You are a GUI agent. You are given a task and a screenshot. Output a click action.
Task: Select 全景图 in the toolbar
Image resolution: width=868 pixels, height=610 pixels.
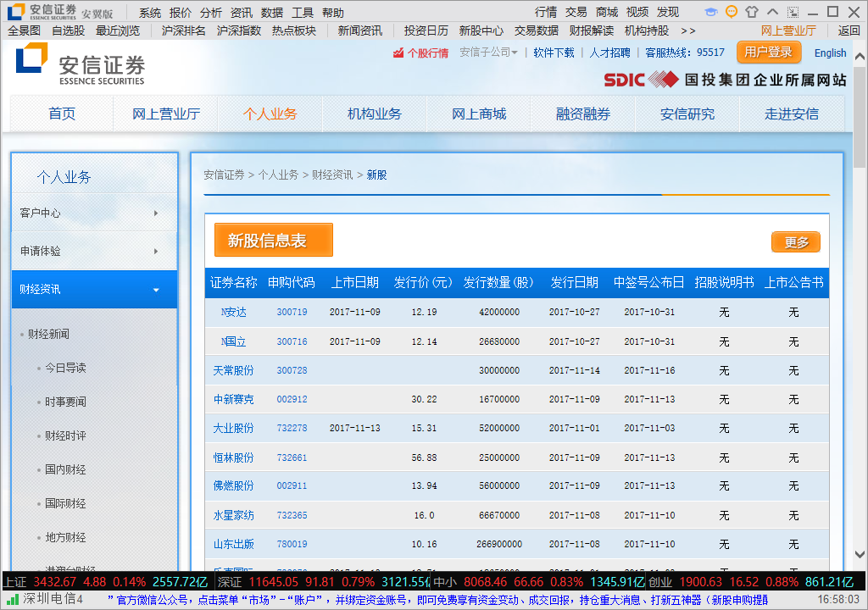pyautogui.click(x=25, y=30)
